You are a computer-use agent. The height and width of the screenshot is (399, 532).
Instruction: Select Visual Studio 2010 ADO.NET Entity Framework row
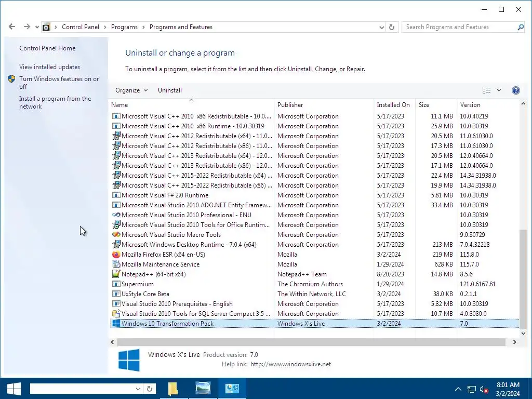click(x=314, y=205)
